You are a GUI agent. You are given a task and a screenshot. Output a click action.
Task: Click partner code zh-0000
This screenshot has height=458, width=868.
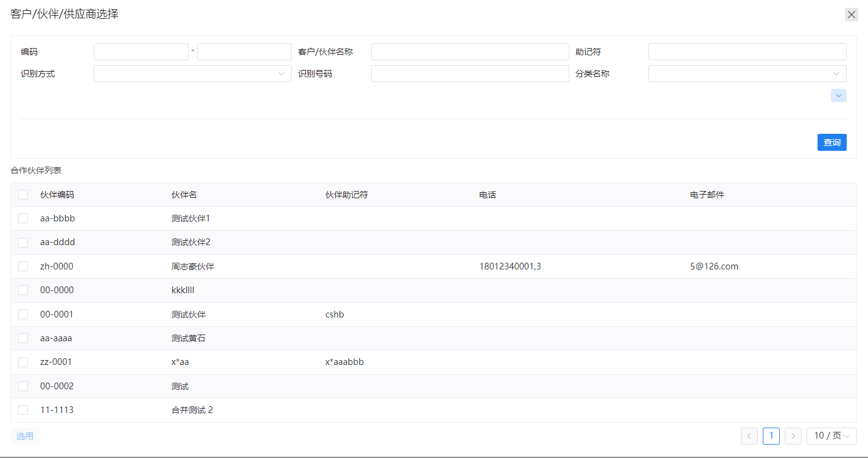[x=57, y=266]
